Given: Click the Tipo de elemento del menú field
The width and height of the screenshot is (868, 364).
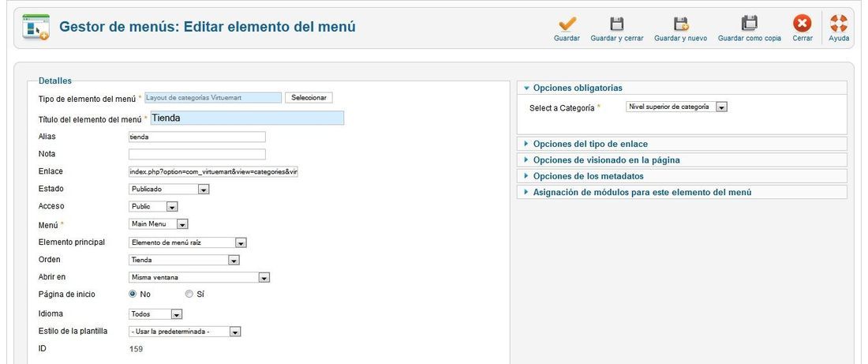Looking at the screenshot, I should [x=213, y=97].
